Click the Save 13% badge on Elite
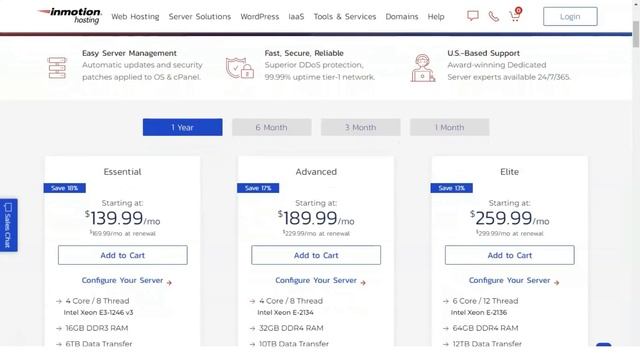The height and width of the screenshot is (360, 640). coord(451,188)
